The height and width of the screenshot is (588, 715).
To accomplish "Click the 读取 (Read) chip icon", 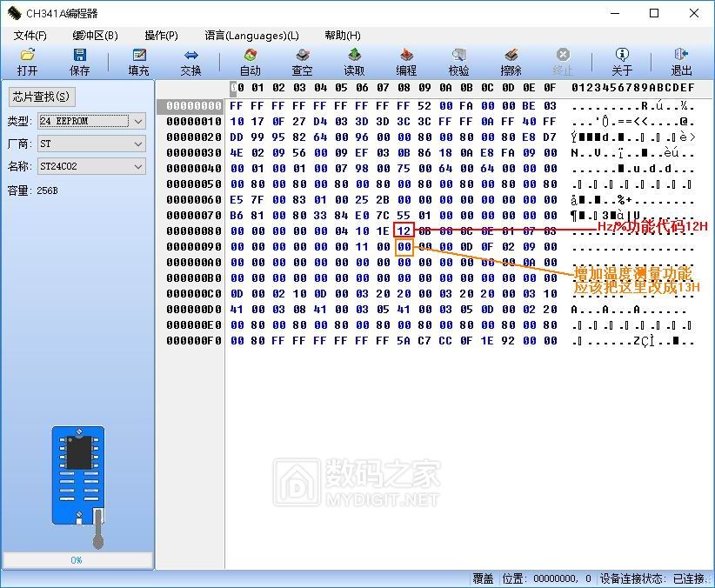I will click(354, 62).
